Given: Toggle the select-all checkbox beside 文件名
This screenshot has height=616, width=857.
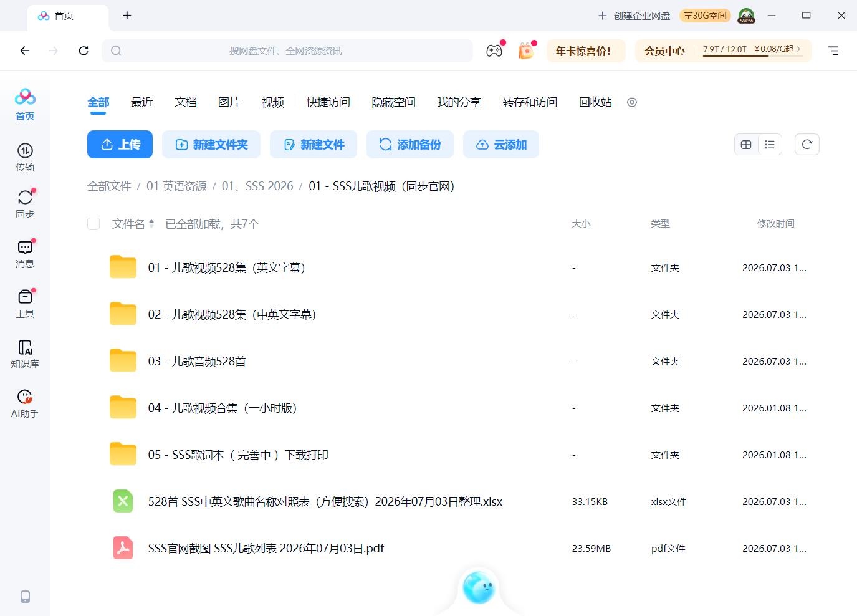Looking at the screenshot, I should [93, 224].
